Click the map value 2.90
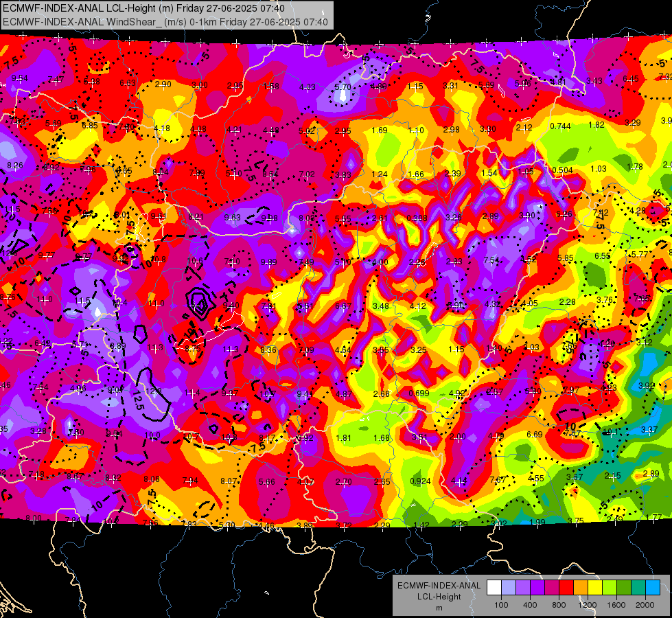672x618 pixels. (x=163, y=84)
